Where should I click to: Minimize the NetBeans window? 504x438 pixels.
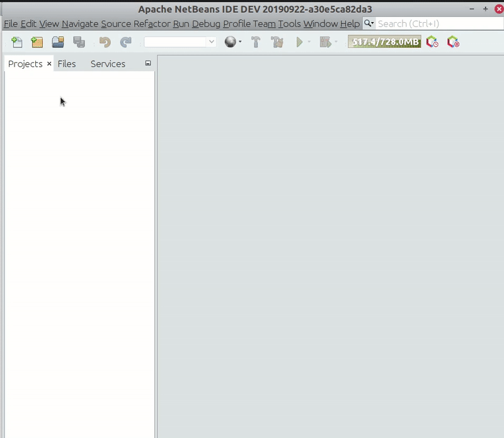(x=472, y=9)
